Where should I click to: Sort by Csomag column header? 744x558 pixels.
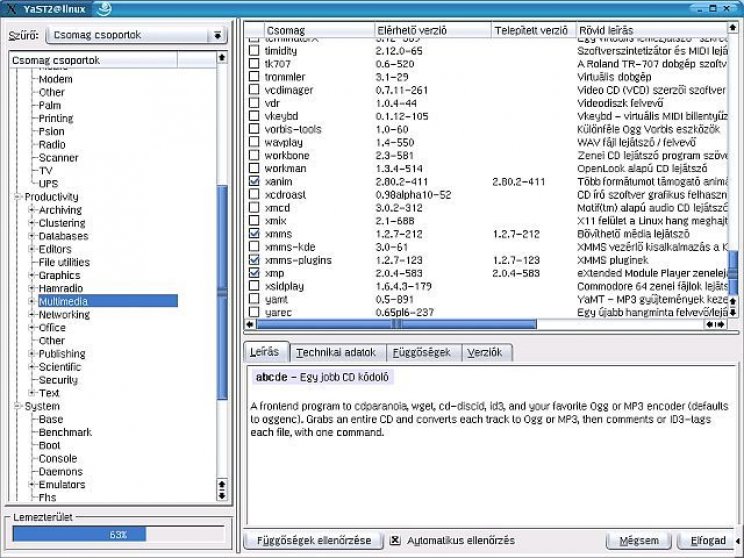(x=319, y=30)
